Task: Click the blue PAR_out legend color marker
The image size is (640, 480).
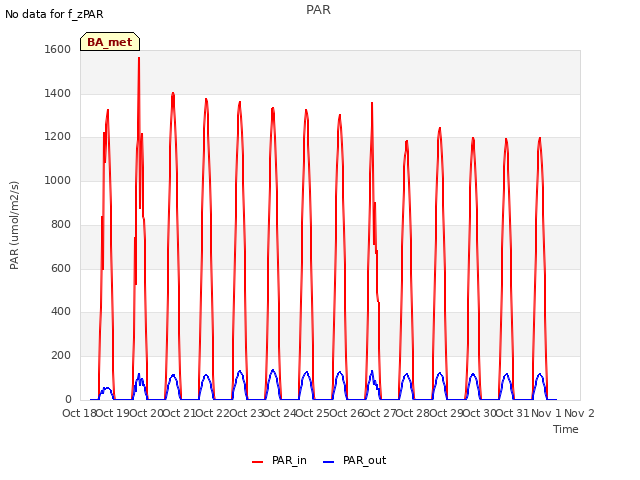Action: [329, 462]
